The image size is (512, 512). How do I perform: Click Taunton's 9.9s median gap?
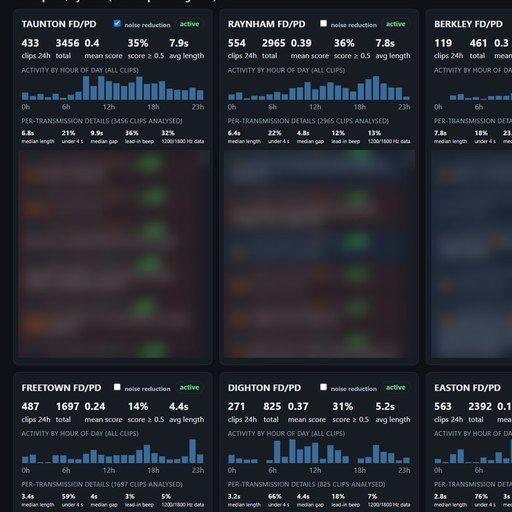coord(97,133)
